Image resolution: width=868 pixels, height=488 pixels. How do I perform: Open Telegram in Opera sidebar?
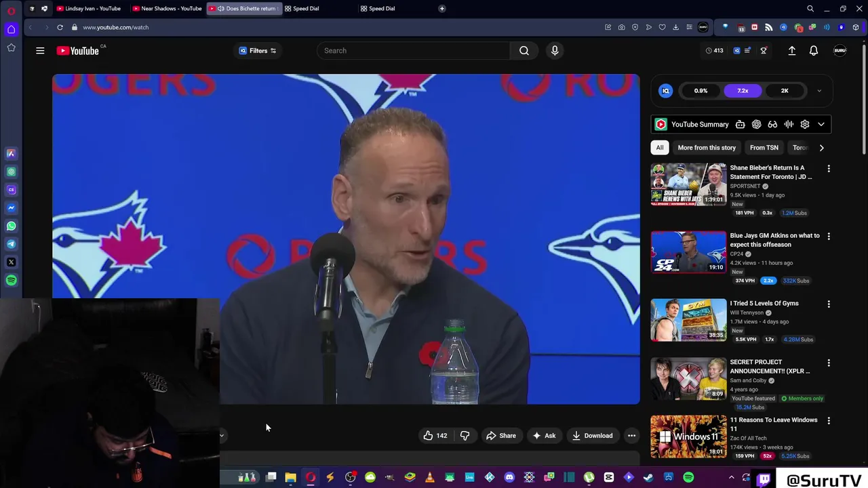(x=11, y=244)
